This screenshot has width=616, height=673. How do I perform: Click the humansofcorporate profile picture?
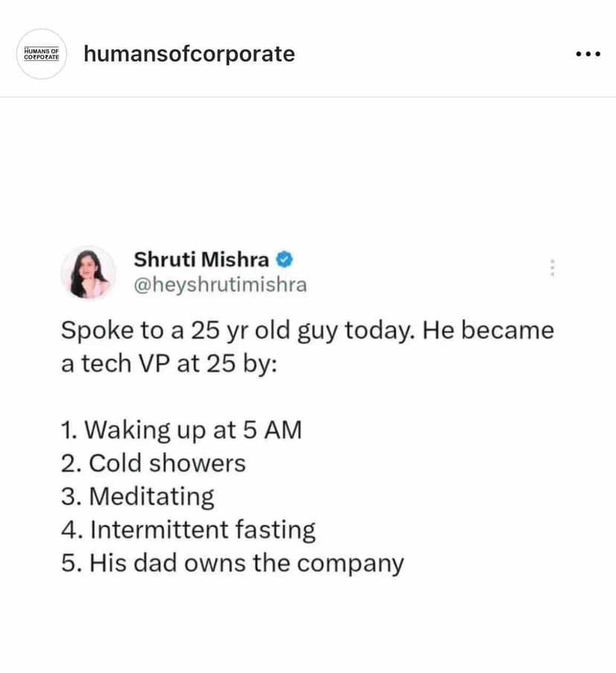pos(42,54)
